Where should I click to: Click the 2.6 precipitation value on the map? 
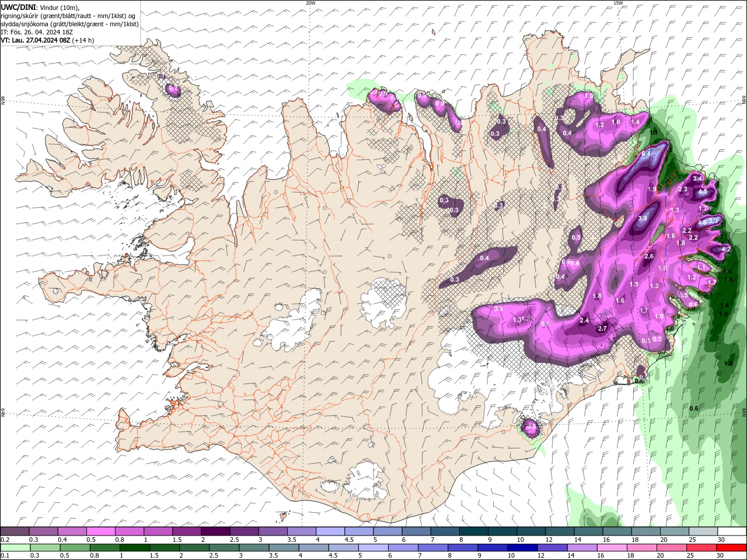point(649,256)
